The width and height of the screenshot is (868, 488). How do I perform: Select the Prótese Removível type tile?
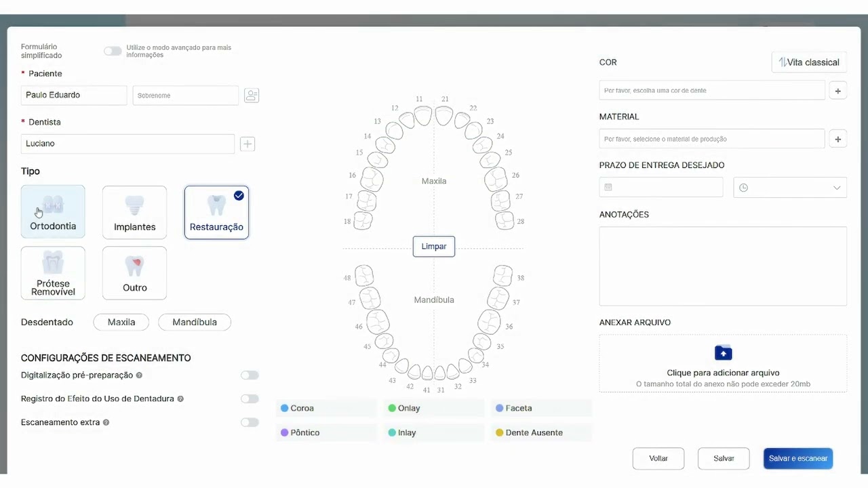click(x=53, y=273)
